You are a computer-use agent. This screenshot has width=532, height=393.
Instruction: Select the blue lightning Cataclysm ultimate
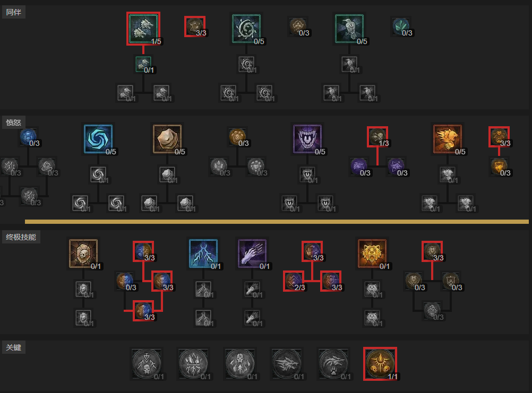pos(203,254)
